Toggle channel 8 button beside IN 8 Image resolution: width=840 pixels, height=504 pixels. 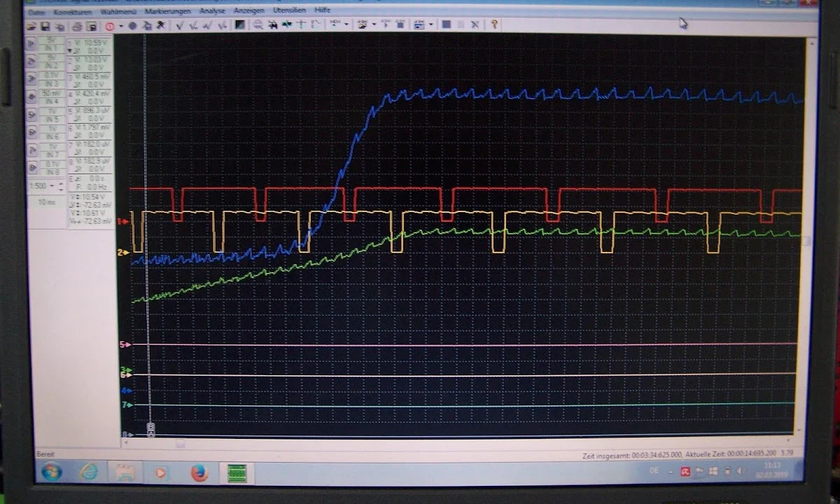(x=32, y=167)
